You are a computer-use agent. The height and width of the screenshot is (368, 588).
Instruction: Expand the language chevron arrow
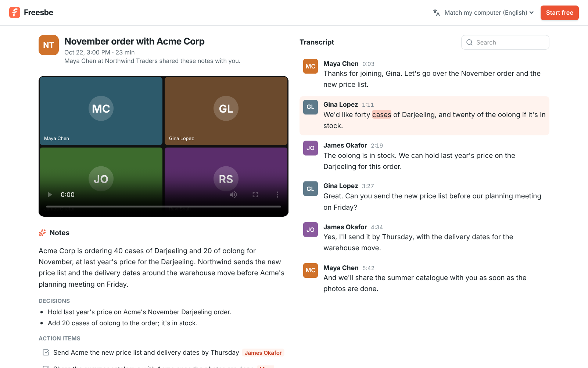[531, 13]
